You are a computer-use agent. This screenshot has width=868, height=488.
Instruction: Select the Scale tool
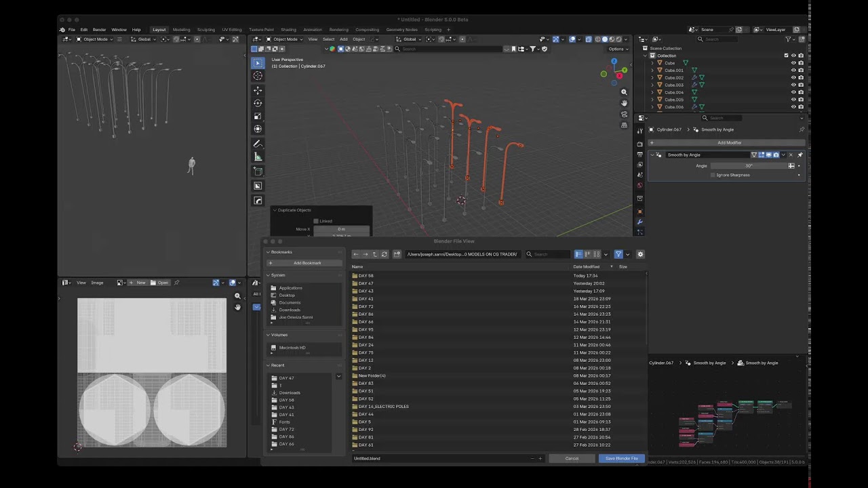click(258, 116)
